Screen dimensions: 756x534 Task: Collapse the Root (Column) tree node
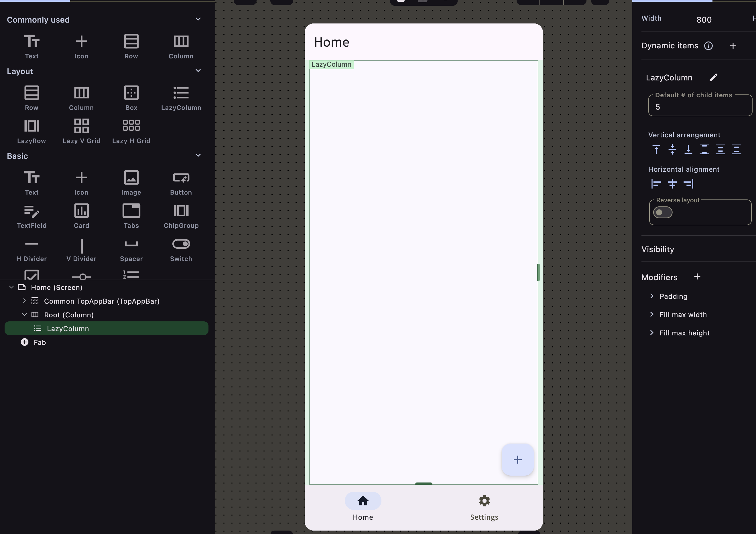coord(24,315)
